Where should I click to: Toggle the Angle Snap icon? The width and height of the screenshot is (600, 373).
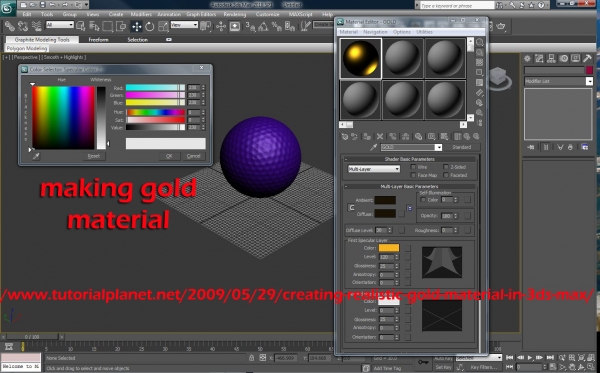[x=263, y=26]
